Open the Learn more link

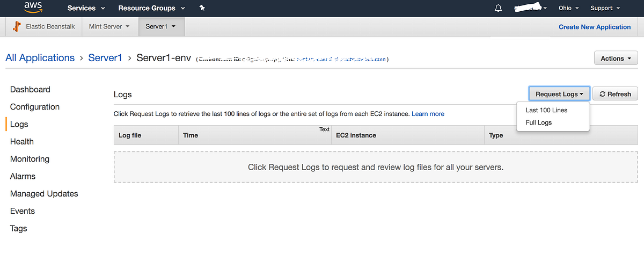[428, 114]
